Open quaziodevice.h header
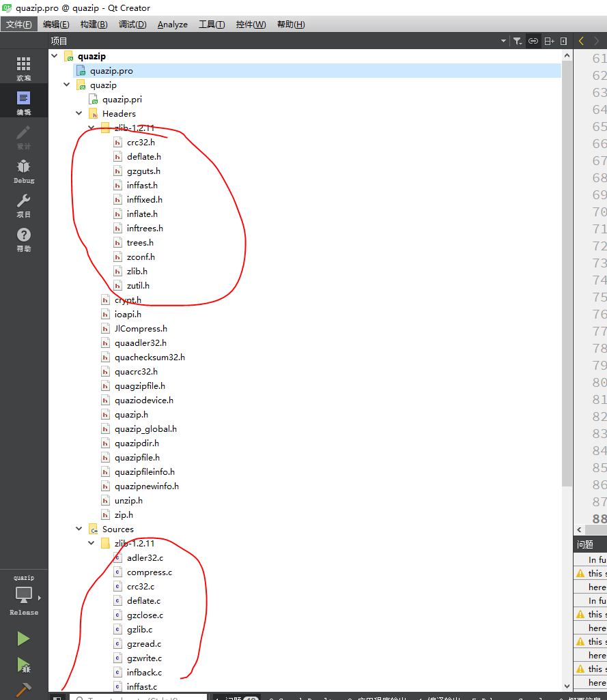 pyautogui.click(x=144, y=400)
